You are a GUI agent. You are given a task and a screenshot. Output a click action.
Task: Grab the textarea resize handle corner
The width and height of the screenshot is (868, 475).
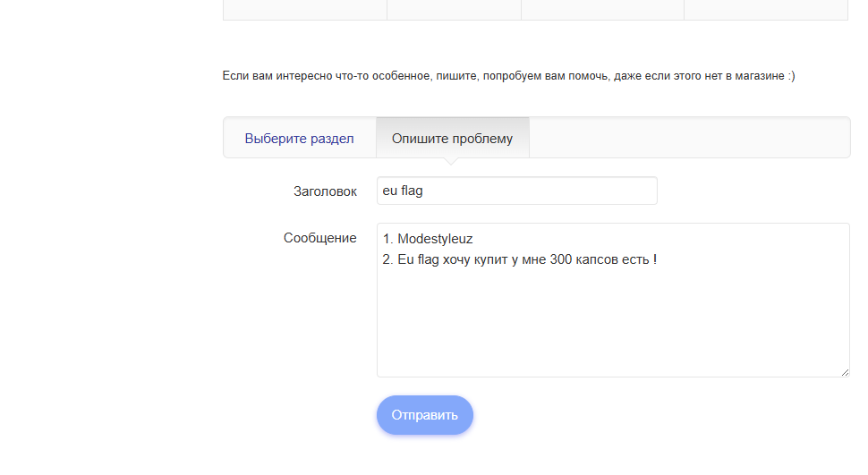(844, 371)
